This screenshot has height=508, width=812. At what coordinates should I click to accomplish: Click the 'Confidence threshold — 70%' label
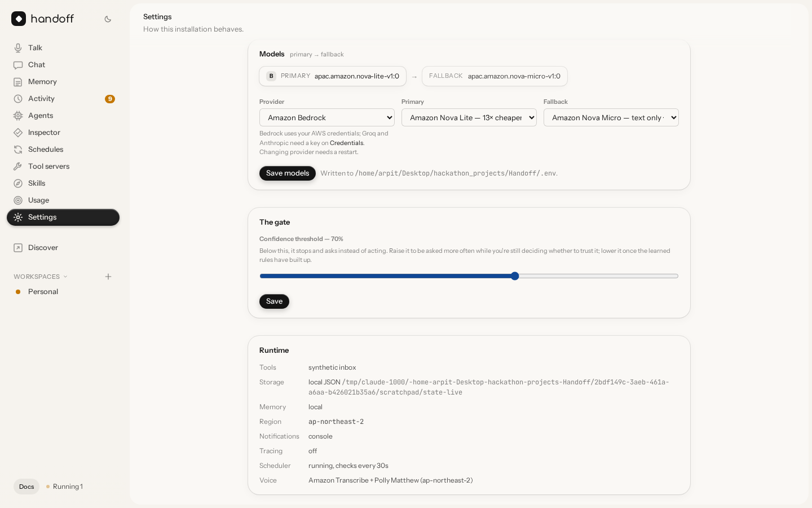point(301,239)
